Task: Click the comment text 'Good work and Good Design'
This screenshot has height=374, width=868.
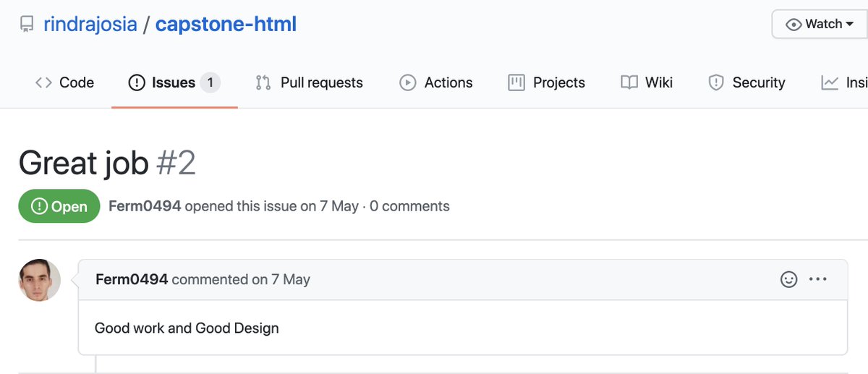Action: tap(187, 328)
